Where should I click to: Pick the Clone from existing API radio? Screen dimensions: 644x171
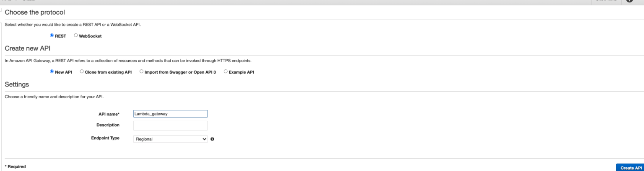pos(81,71)
